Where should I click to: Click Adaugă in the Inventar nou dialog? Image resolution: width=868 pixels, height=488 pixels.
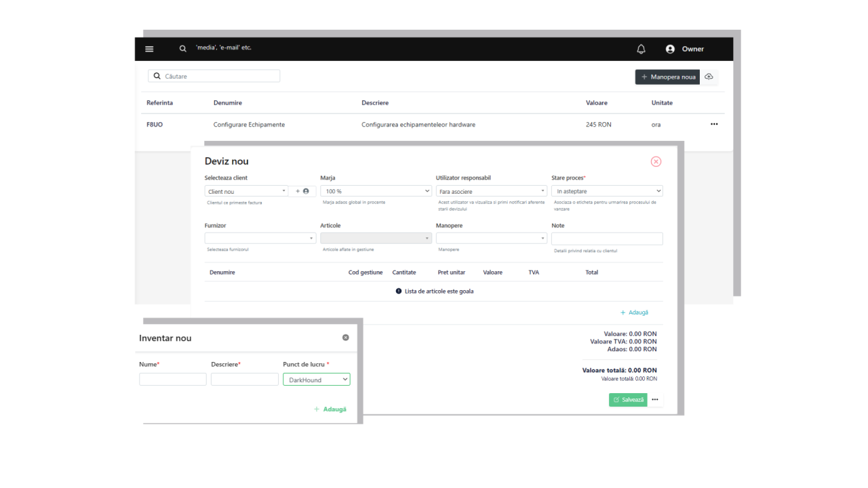point(330,409)
